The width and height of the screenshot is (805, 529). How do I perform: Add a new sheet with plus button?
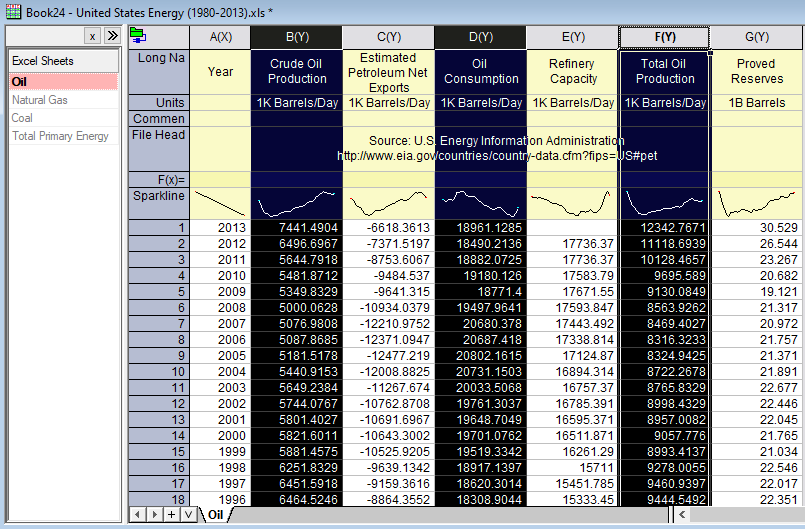click(171, 514)
